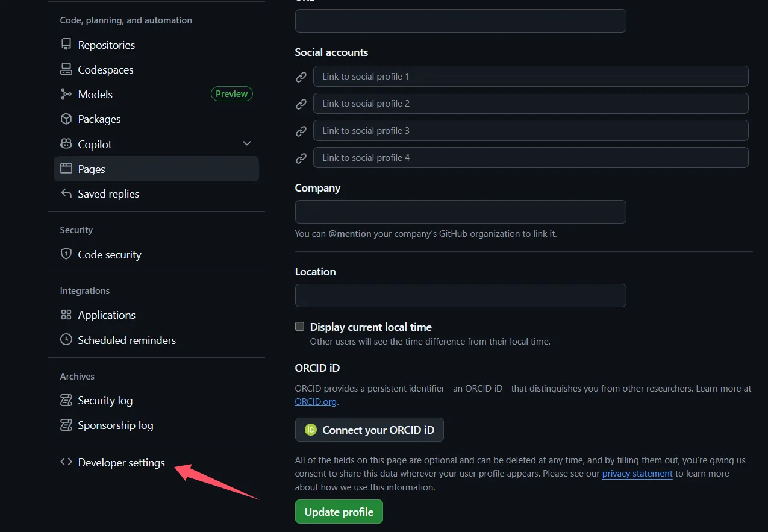Click the Archives section label
This screenshot has width=768, height=532.
[x=77, y=376]
